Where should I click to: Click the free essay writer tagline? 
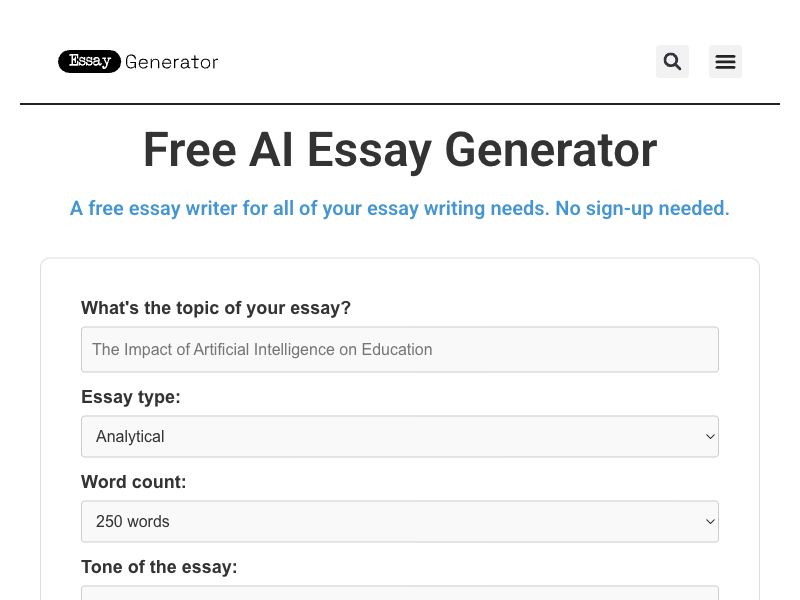click(400, 208)
